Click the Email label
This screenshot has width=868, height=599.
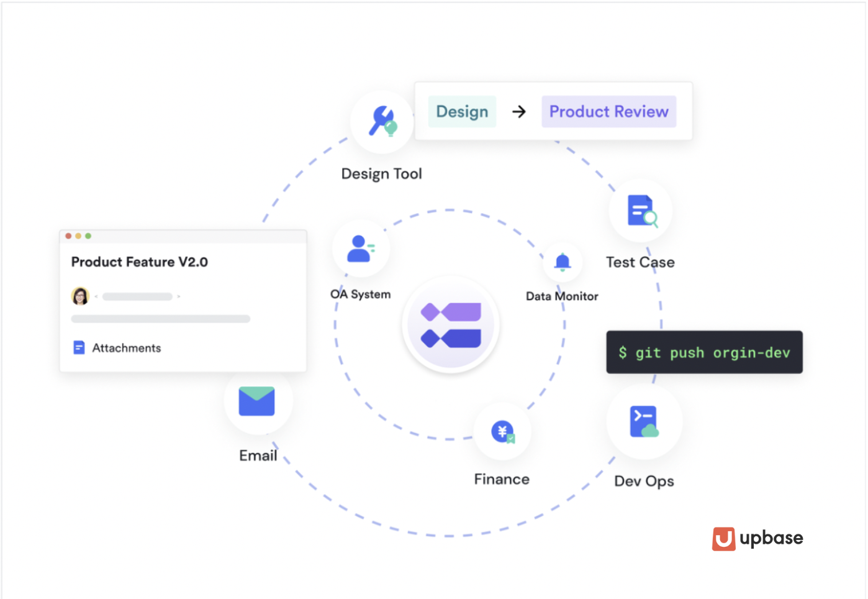click(x=258, y=455)
